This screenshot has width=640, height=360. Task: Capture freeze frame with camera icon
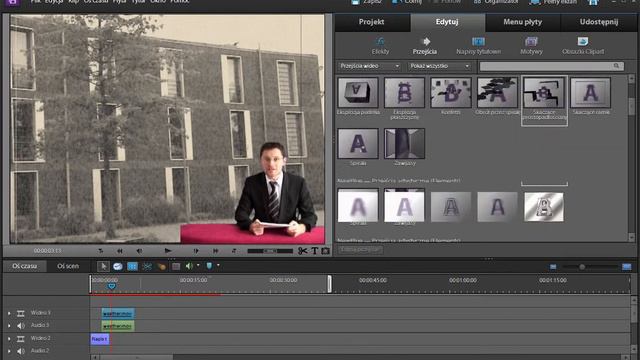(x=325, y=251)
